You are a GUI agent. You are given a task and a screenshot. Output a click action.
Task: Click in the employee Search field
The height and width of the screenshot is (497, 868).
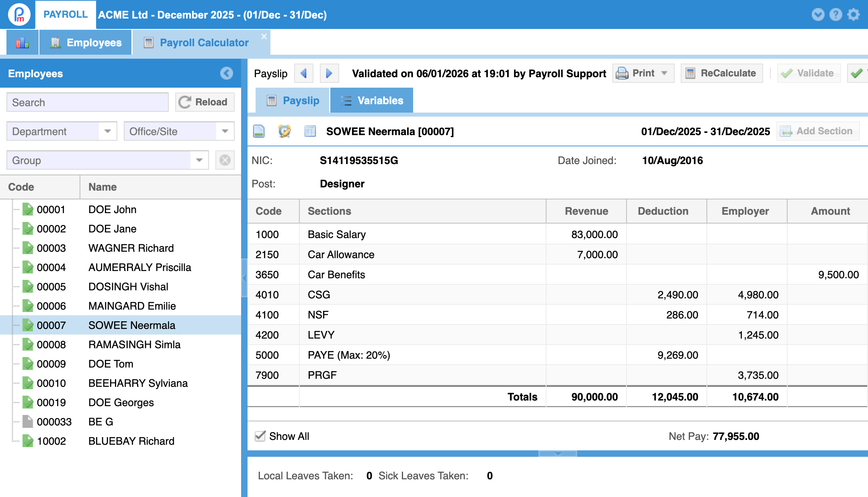[x=88, y=102]
